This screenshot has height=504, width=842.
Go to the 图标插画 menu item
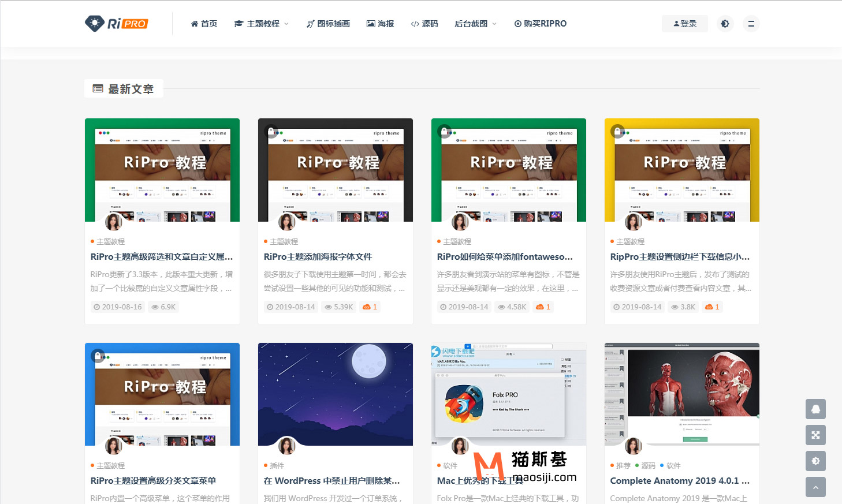click(x=328, y=24)
